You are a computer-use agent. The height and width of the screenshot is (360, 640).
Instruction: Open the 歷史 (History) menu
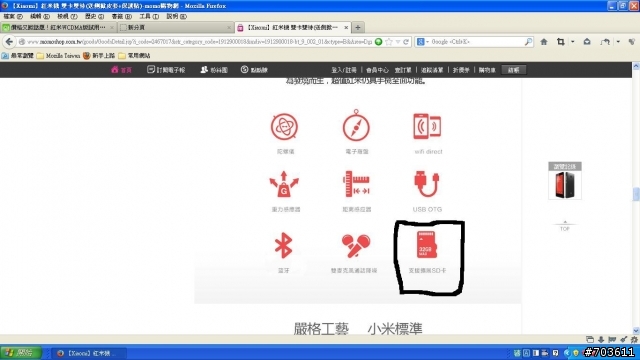tap(94, 16)
